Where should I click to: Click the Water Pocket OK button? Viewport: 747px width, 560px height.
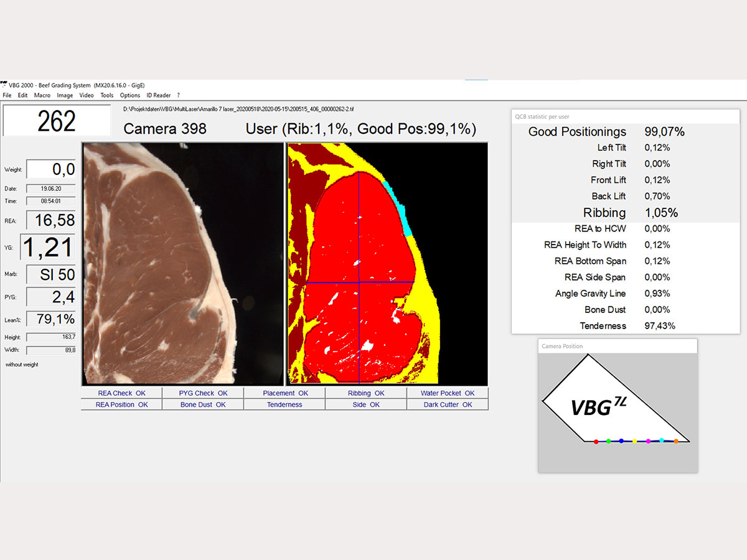tap(447, 393)
